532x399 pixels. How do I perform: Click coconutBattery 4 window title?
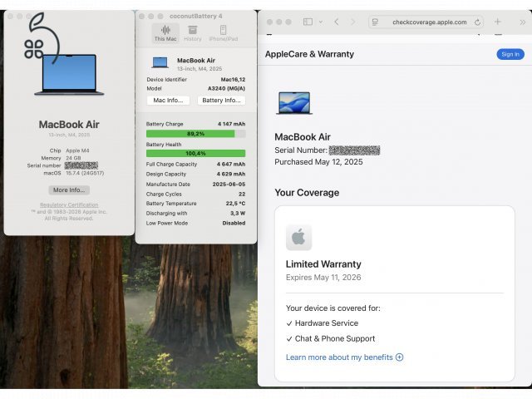(196, 17)
